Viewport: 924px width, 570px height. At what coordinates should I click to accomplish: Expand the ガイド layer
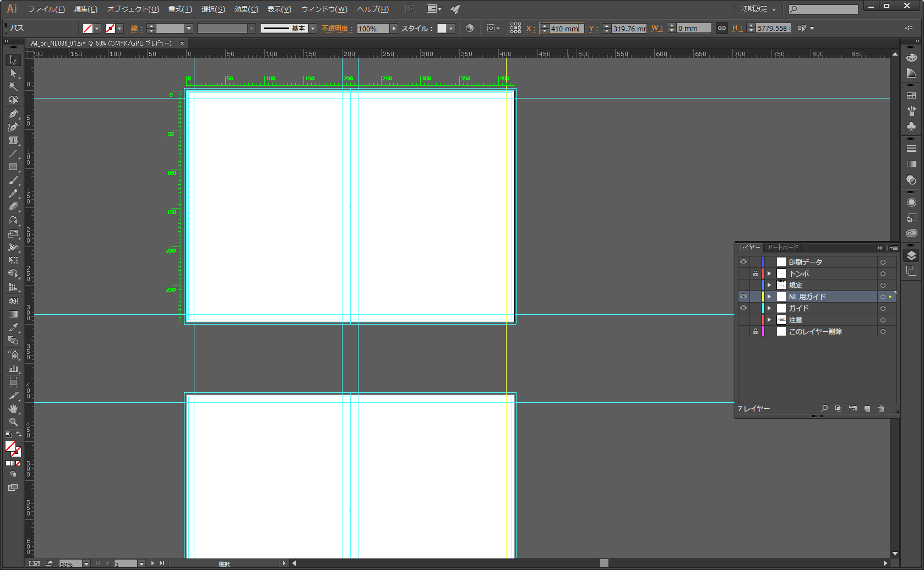(769, 308)
